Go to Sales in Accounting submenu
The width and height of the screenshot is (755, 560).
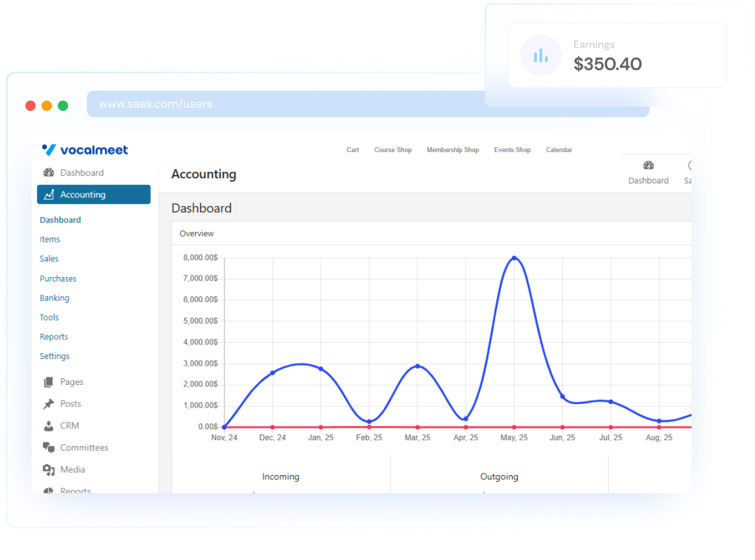tap(49, 259)
